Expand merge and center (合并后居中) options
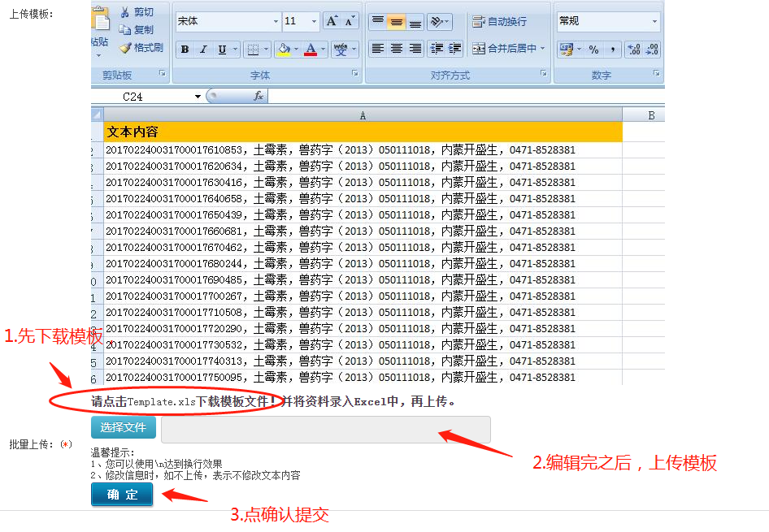The width and height of the screenshot is (769, 532). (542, 49)
